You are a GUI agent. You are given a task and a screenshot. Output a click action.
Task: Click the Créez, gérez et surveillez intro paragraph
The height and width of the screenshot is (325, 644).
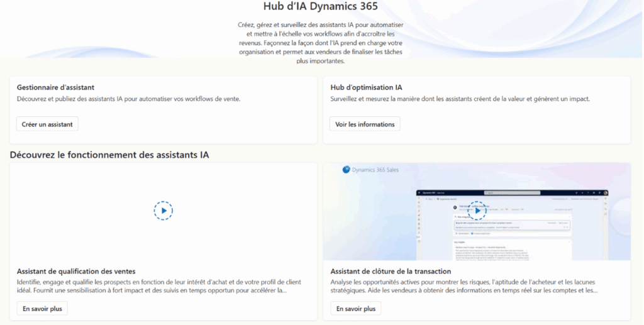coord(321,43)
